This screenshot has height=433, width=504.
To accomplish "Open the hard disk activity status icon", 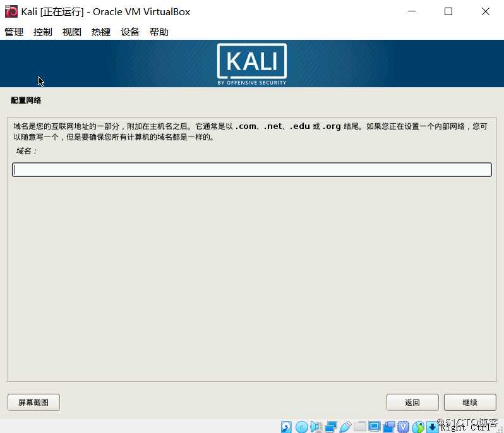I will coord(286,427).
